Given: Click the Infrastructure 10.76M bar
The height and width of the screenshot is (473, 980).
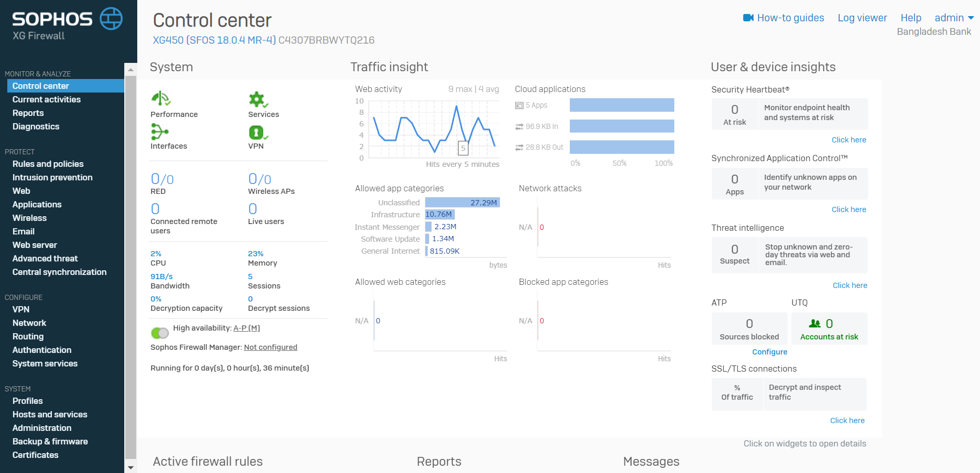Looking at the screenshot, I should (x=440, y=215).
